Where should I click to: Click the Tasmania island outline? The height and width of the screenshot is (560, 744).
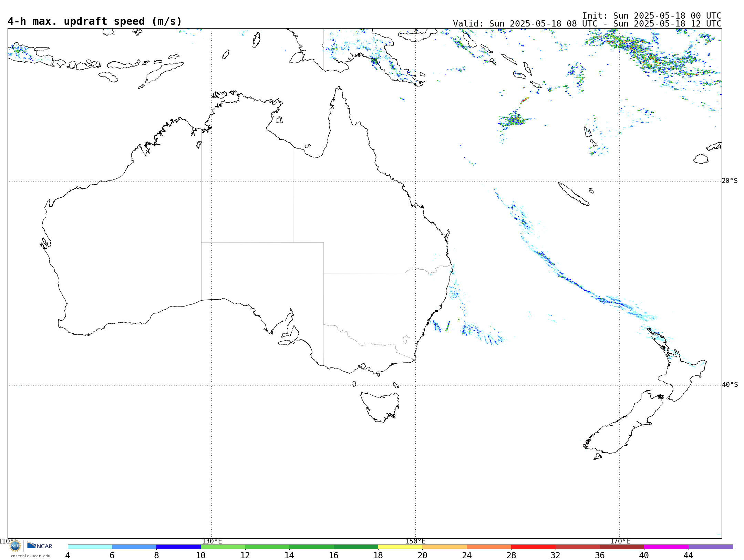coord(380,407)
